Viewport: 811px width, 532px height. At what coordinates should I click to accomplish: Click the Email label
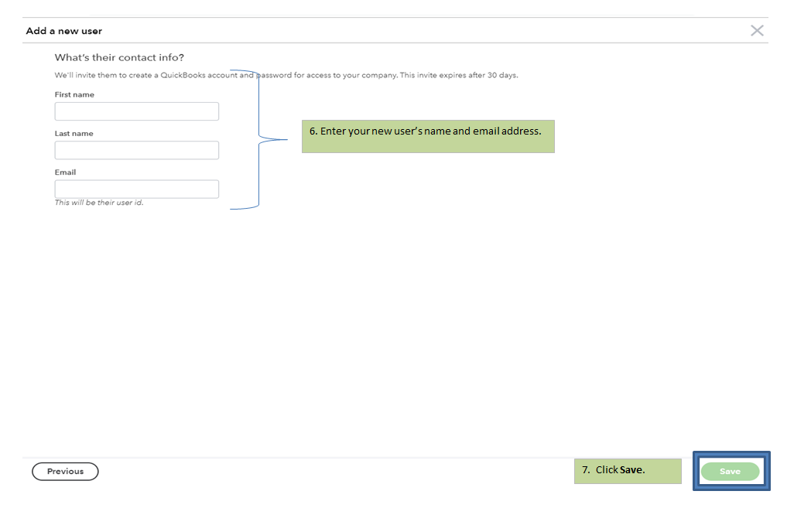(65, 172)
